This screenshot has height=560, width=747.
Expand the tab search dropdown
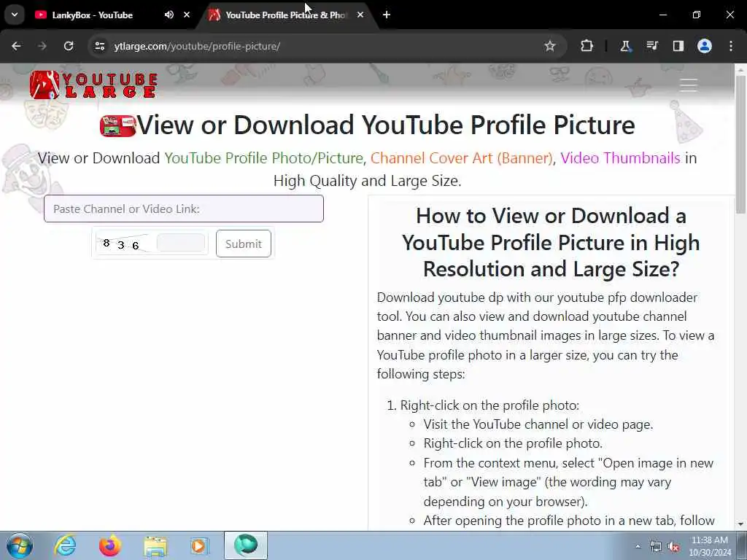pos(15,15)
